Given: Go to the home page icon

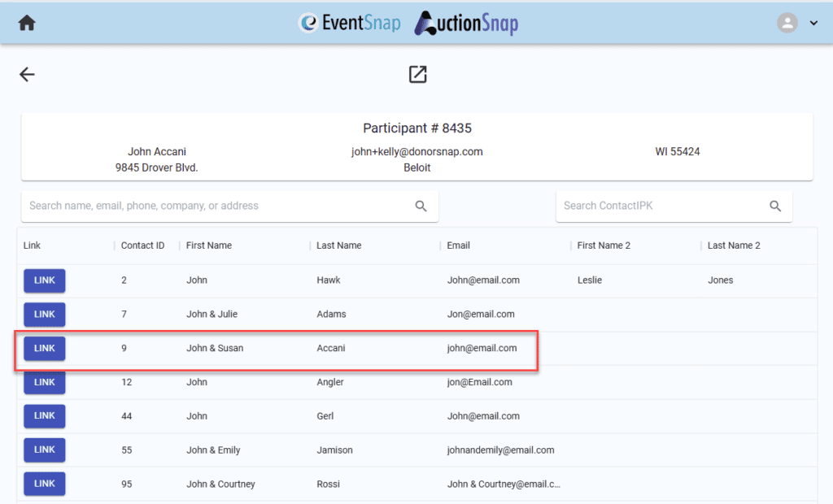Looking at the screenshot, I should tap(27, 23).
